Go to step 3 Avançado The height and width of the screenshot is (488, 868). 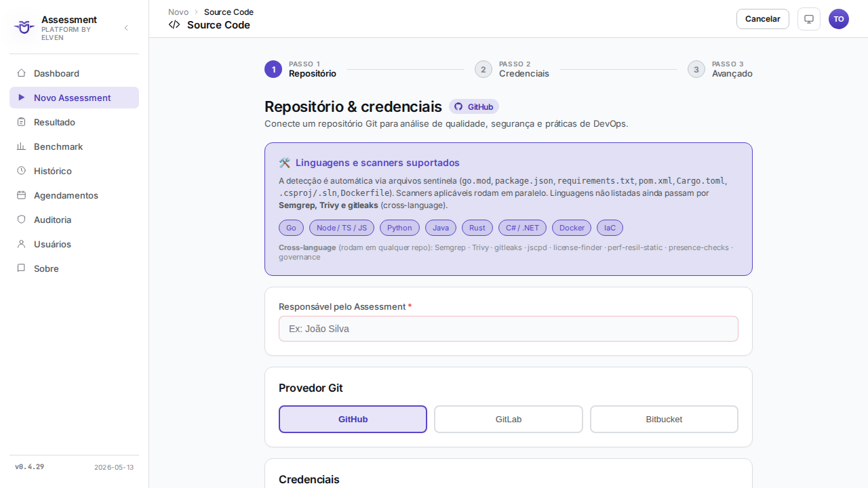pyautogui.click(x=720, y=69)
